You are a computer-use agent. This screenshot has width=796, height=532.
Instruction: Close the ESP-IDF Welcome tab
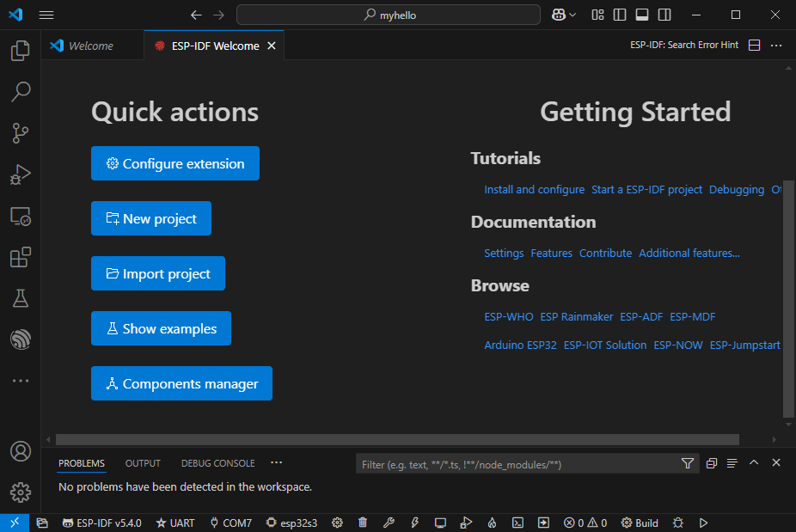pos(272,46)
